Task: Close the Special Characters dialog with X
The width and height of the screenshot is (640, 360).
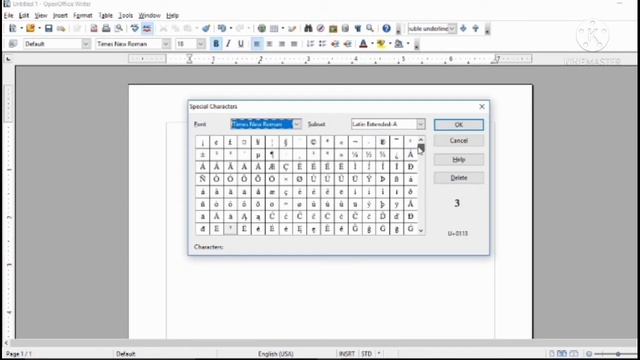Action: [482, 107]
